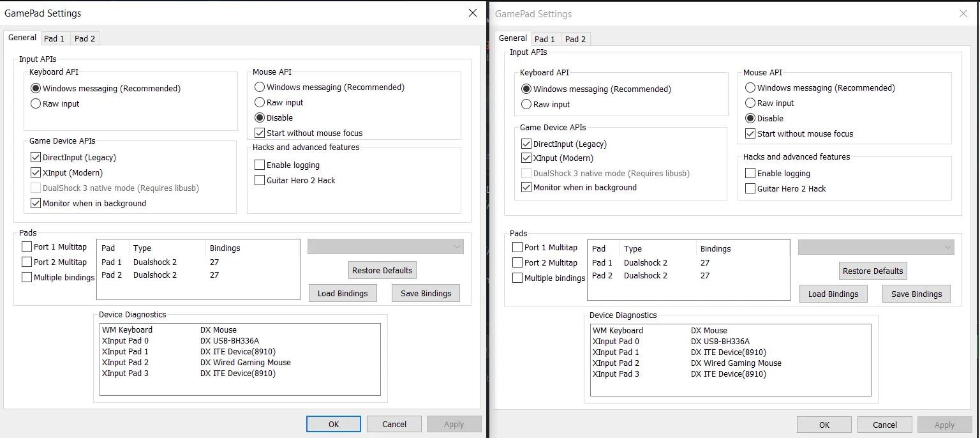Disable XInput (Modern) in right window

click(526, 158)
